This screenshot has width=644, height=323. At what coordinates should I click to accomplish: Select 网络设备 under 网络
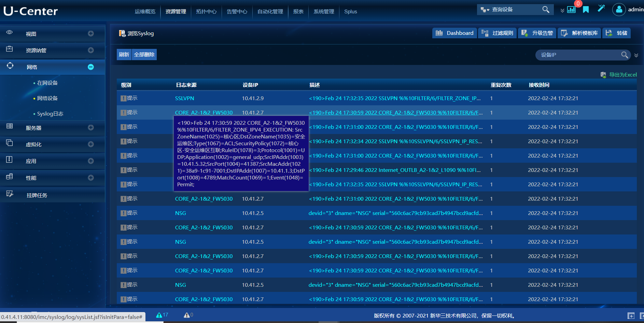47,98
